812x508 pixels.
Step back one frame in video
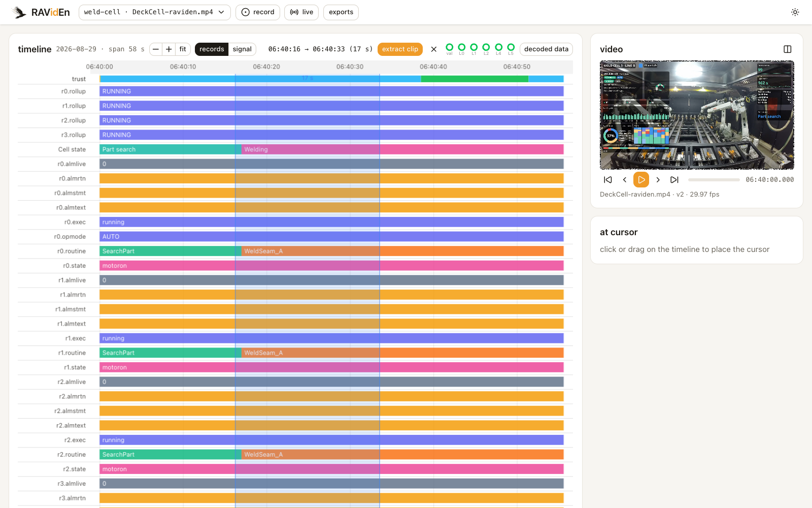tap(625, 180)
